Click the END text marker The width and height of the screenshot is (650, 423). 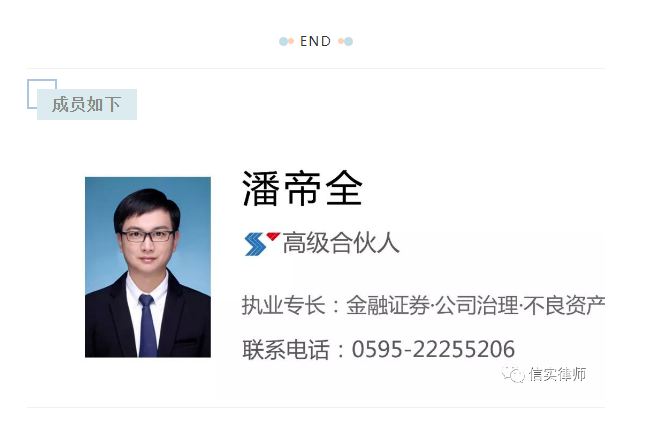click(x=315, y=41)
